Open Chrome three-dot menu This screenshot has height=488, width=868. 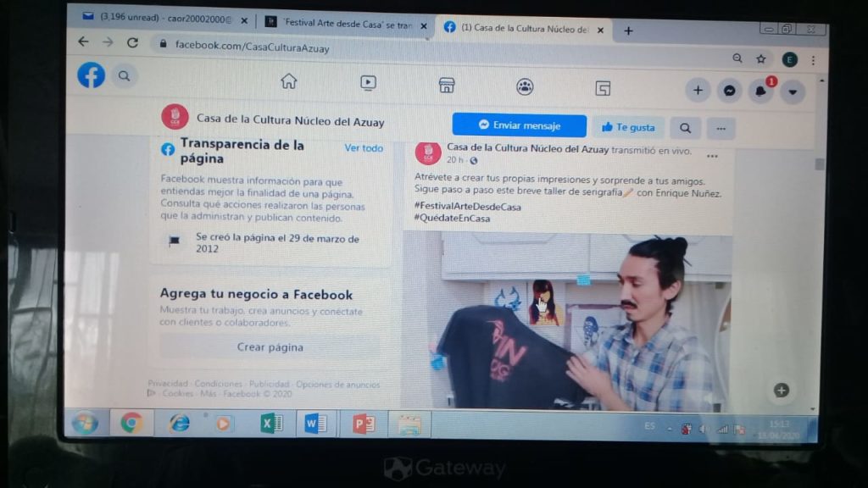click(x=813, y=60)
